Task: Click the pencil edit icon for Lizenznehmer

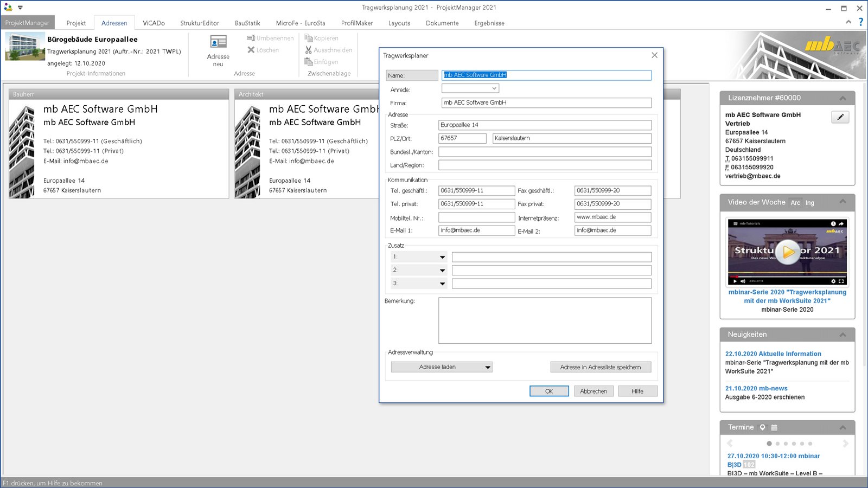Action: click(840, 117)
